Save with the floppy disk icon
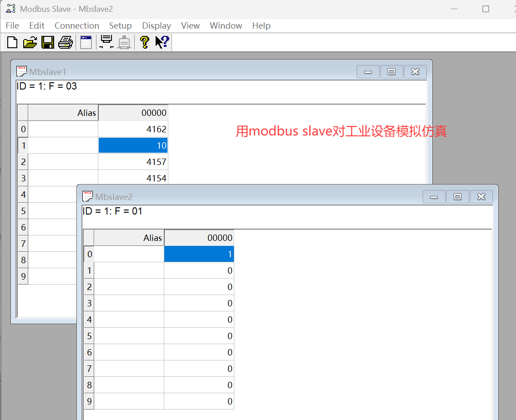The width and height of the screenshot is (516, 420). click(48, 42)
